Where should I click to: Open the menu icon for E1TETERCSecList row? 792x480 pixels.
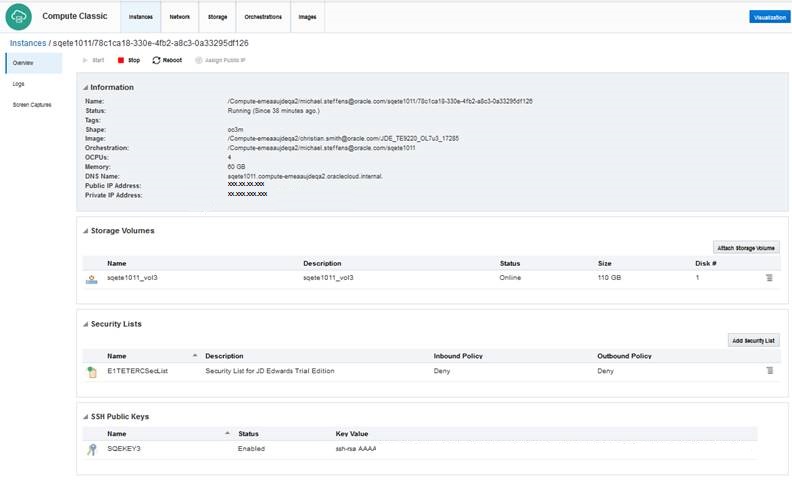pyautogui.click(x=769, y=370)
